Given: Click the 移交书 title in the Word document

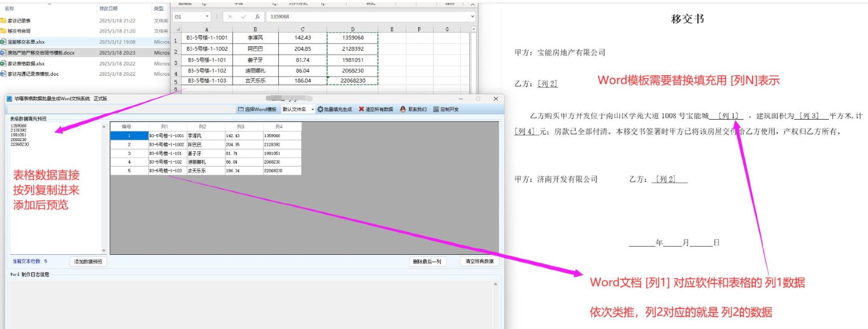Looking at the screenshot, I should click(688, 19).
